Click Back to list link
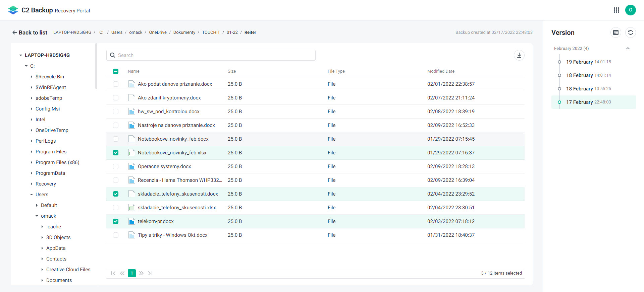This screenshot has height=292, width=644. pos(30,32)
